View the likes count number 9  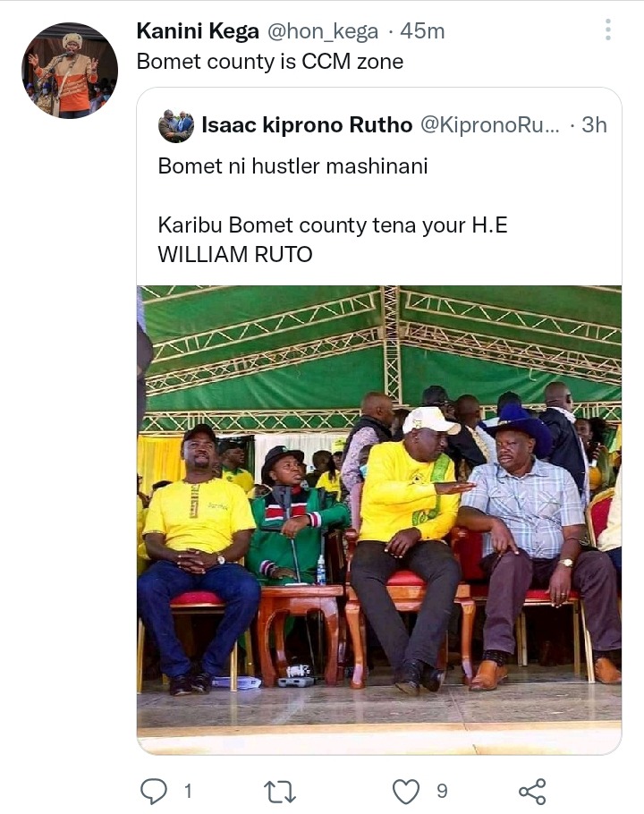[x=442, y=792]
